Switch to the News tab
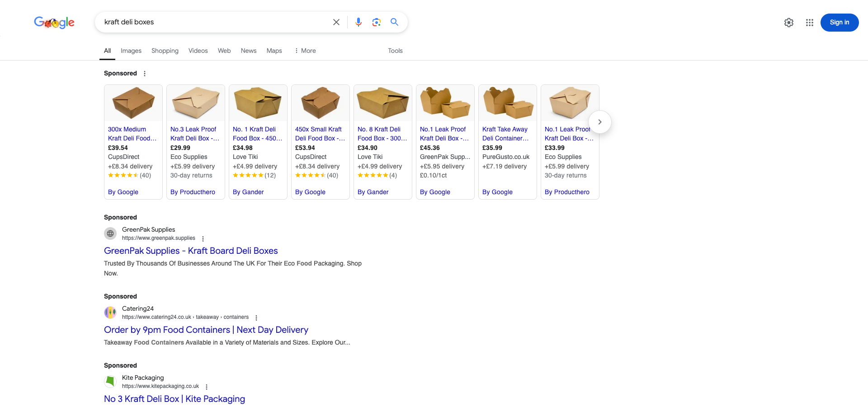 pyautogui.click(x=249, y=51)
